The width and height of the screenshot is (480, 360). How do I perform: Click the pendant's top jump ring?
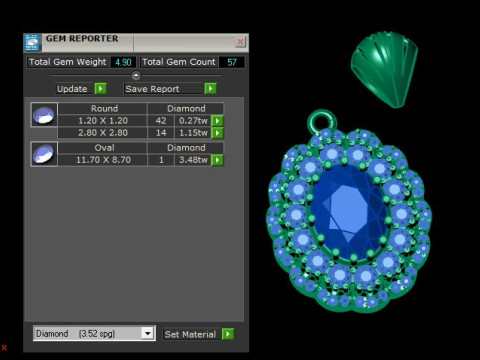click(x=322, y=121)
